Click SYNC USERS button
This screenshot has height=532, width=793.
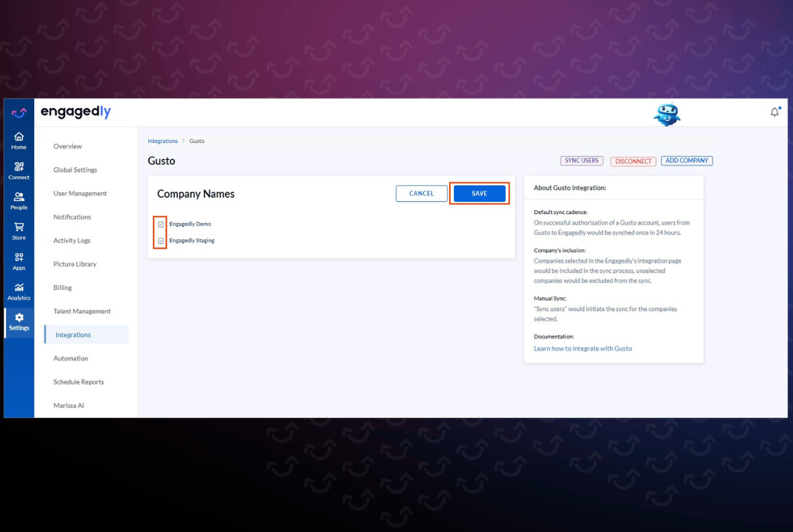[582, 161]
